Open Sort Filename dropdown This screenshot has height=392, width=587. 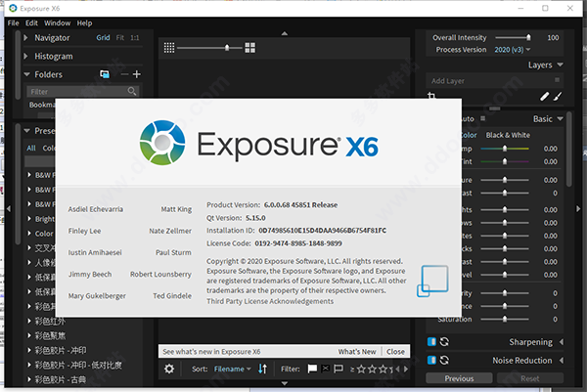pos(232,369)
